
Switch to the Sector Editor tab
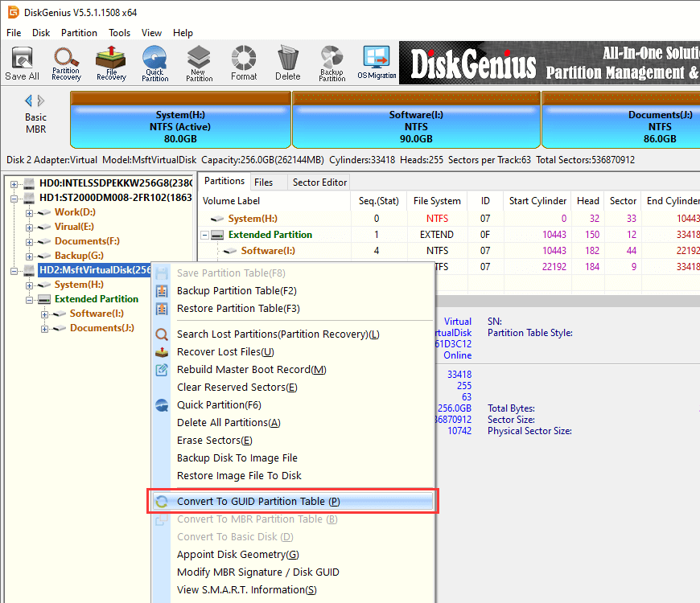(319, 182)
